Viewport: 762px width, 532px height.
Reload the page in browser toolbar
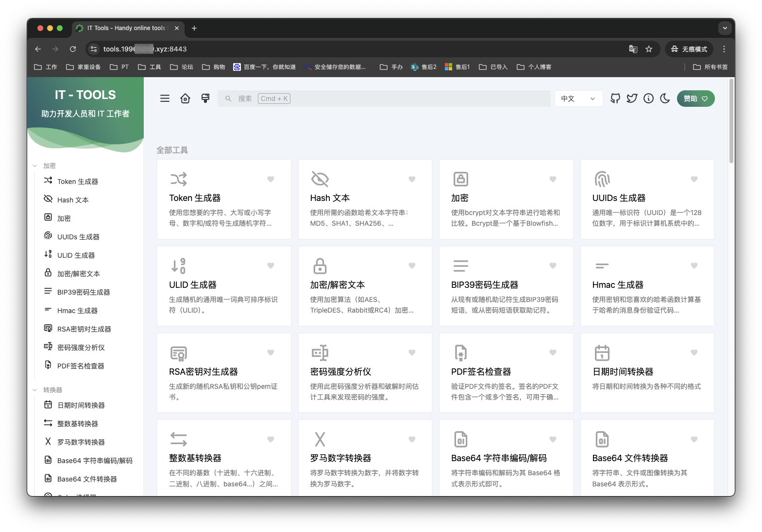(73, 49)
